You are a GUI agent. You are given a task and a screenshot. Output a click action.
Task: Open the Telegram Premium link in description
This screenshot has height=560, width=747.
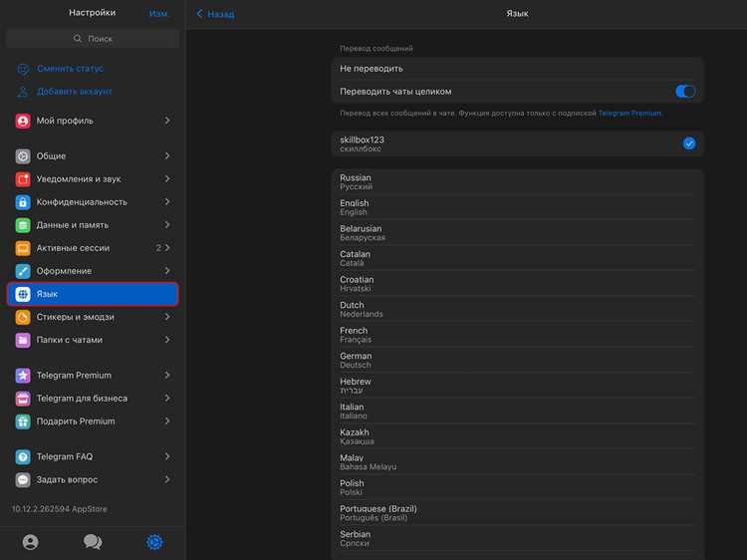[629, 113]
